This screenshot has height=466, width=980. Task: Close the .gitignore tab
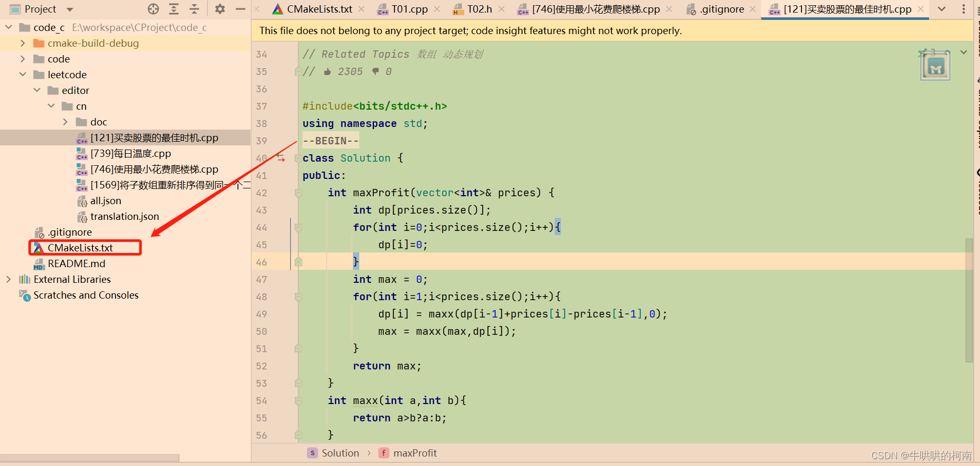[x=753, y=9]
